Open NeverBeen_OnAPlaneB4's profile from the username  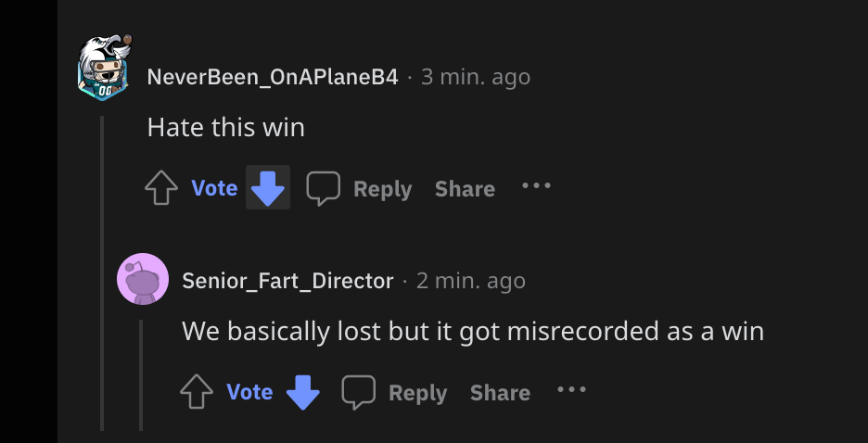273,77
